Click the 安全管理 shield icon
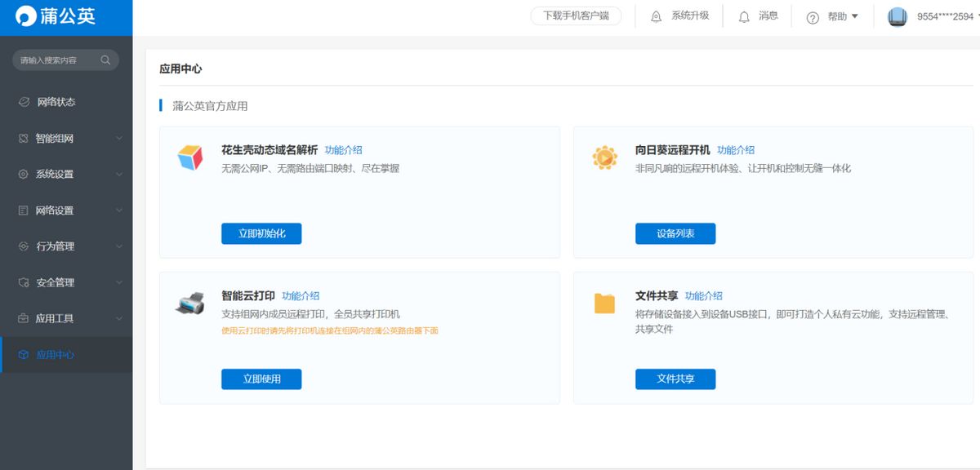The width and height of the screenshot is (980, 470). coord(24,282)
